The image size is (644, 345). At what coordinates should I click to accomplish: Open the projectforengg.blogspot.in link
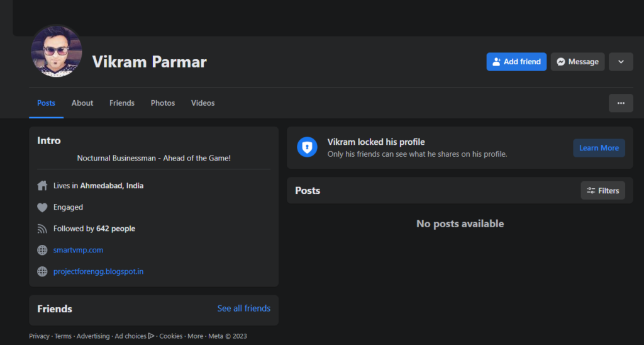98,271
